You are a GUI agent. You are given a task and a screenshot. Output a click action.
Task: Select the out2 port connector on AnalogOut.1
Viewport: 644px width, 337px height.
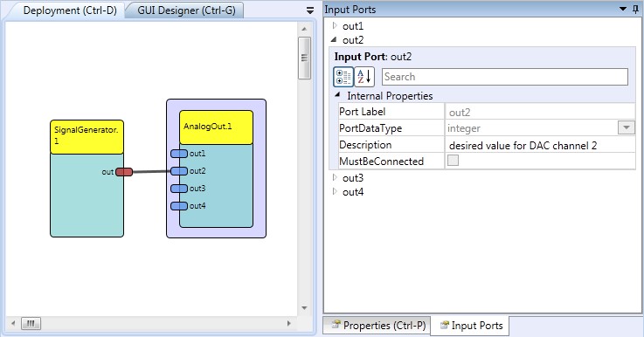[x=179, y=171]
